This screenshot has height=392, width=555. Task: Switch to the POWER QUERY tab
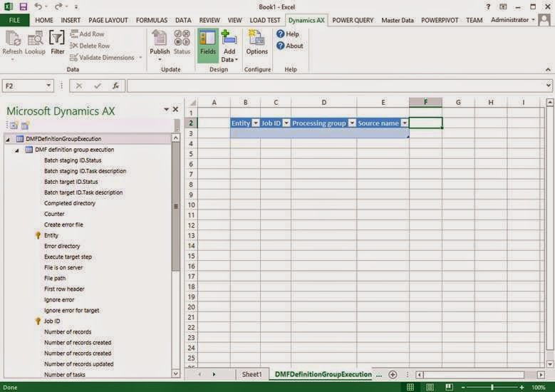pos(353,20)
